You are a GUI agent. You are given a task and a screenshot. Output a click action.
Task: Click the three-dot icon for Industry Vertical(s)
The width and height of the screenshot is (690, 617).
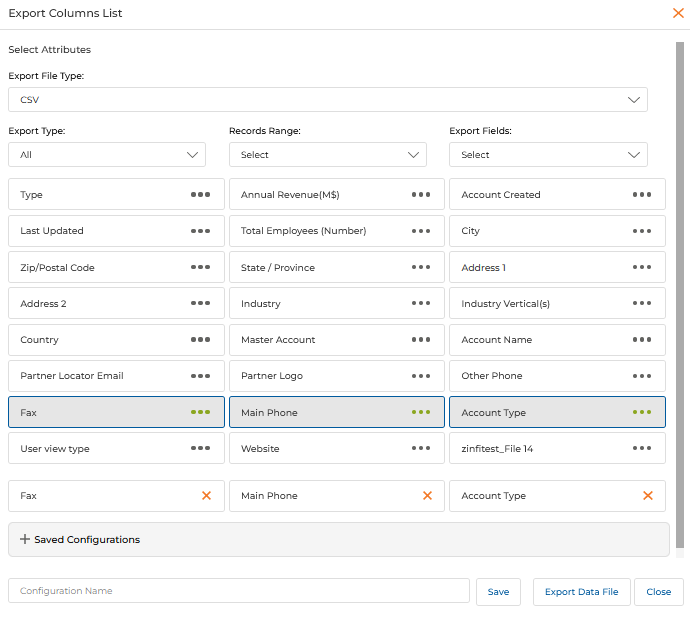coord(642,303)
